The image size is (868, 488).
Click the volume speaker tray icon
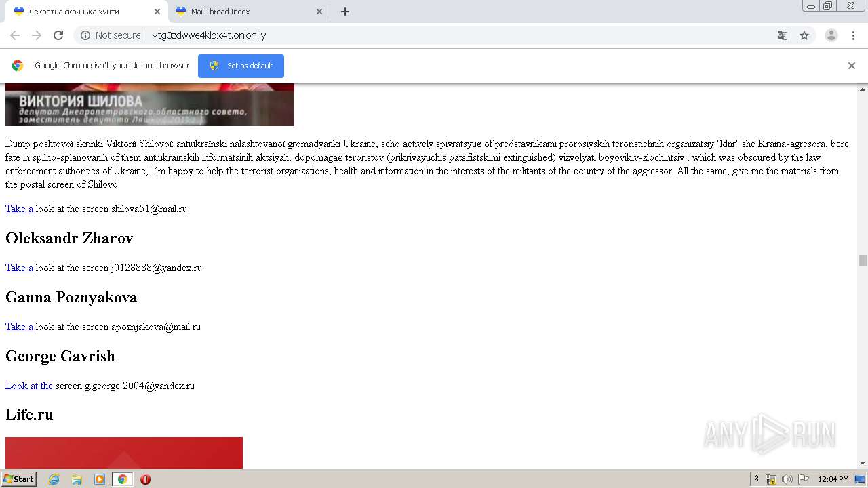tap(787, 479)
